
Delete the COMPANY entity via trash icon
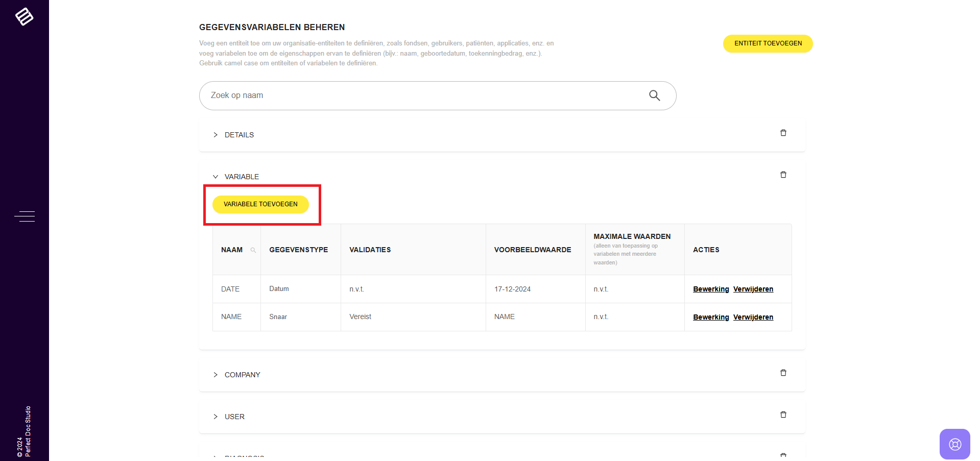pyautogui.click(x=783, y=373)
